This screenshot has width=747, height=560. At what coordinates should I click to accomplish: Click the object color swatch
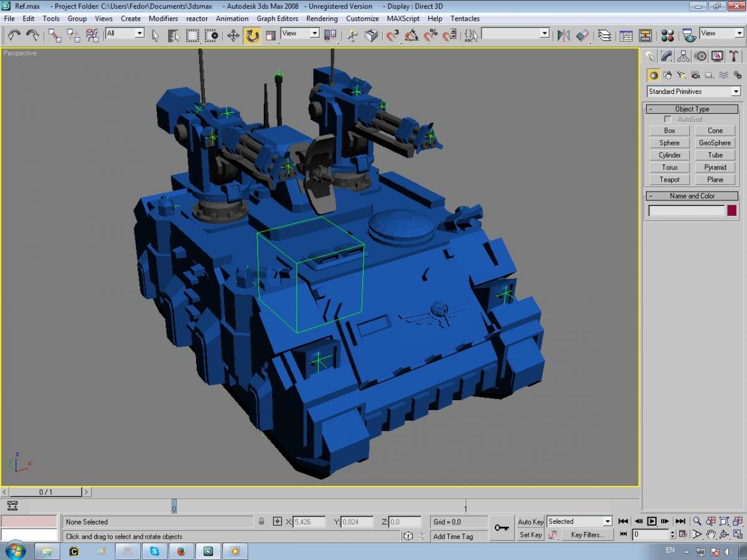732,211
